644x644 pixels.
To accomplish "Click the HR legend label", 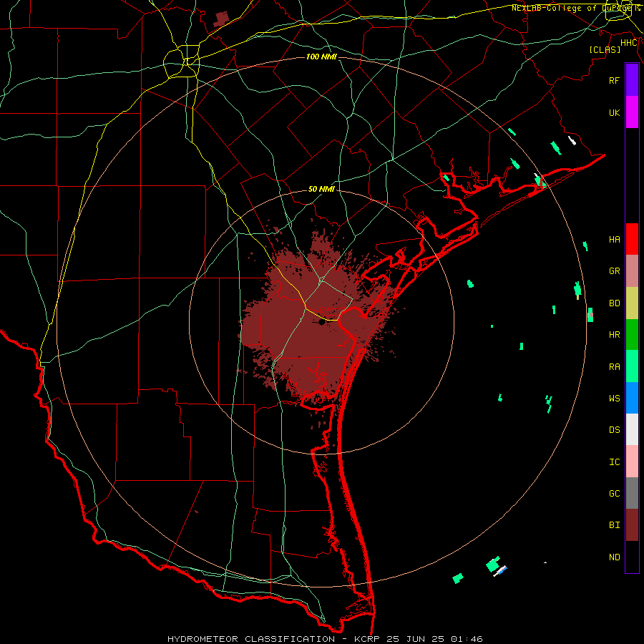I will [615, 335].
